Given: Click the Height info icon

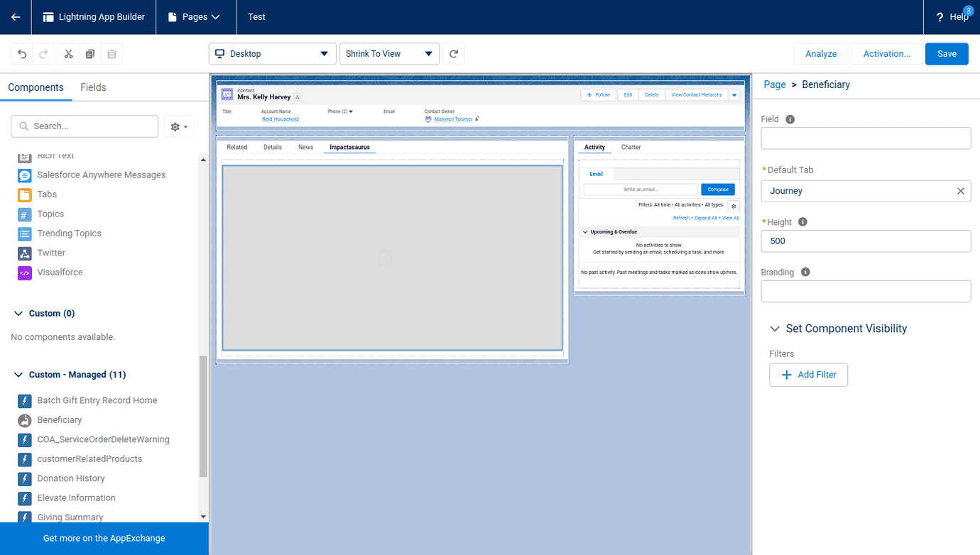Looking at the screenshot, I should pos(802,221).
